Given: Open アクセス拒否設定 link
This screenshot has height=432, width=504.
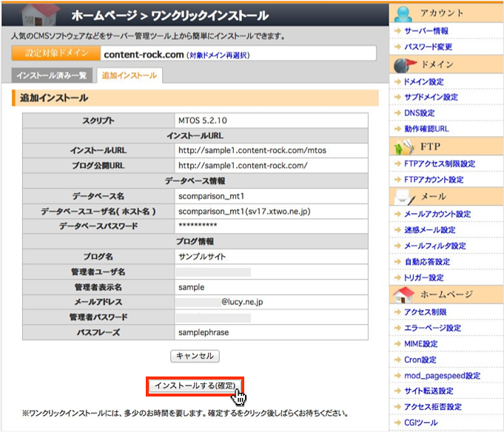Looking at the screenshot, I should click(x=433, y=407).
